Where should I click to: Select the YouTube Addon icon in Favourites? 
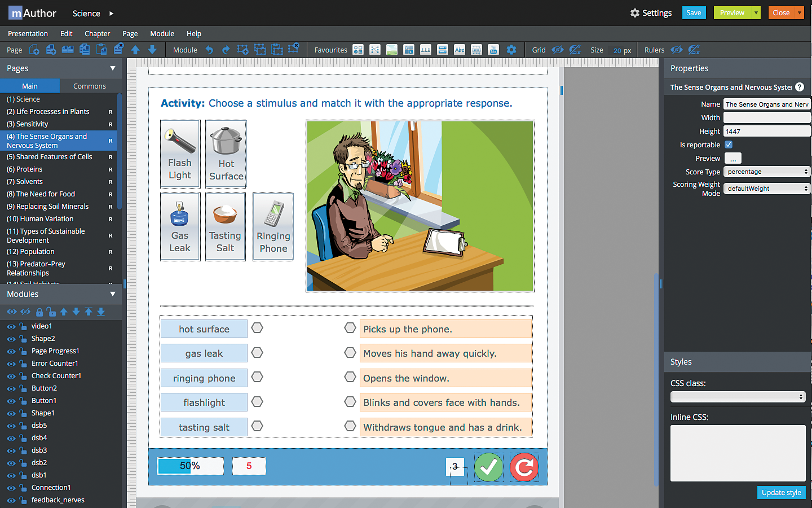click(493, 50)
